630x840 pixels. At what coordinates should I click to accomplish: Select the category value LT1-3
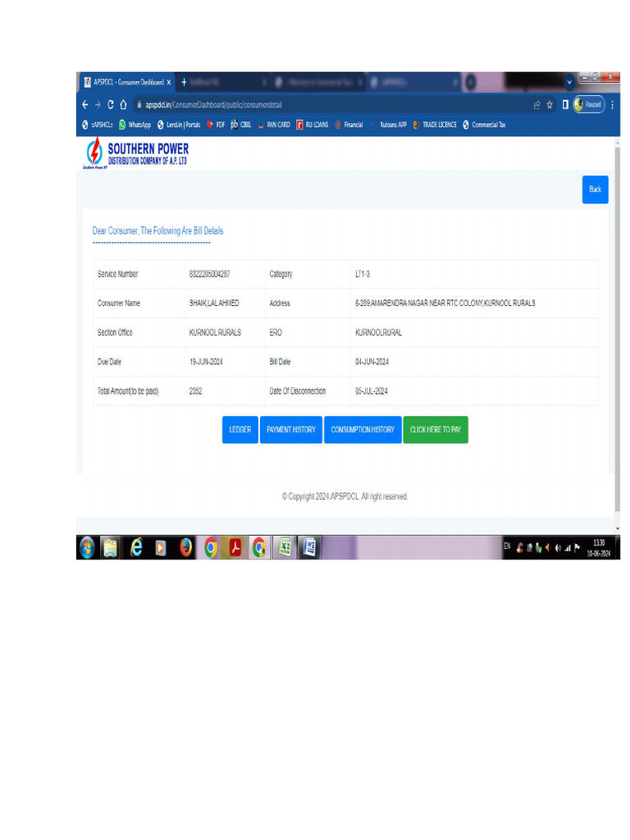pyautogui.click(x=363, y=274)
